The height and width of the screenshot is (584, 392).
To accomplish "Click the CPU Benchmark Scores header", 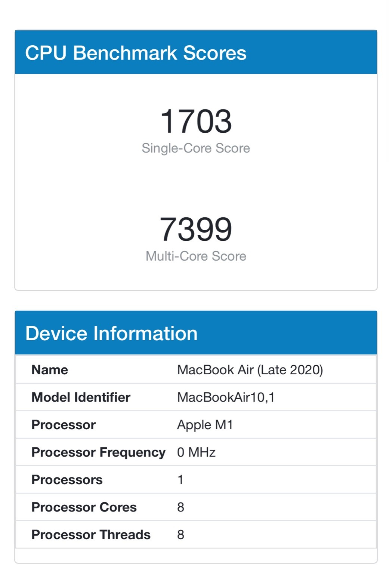I will coord(136,53).
